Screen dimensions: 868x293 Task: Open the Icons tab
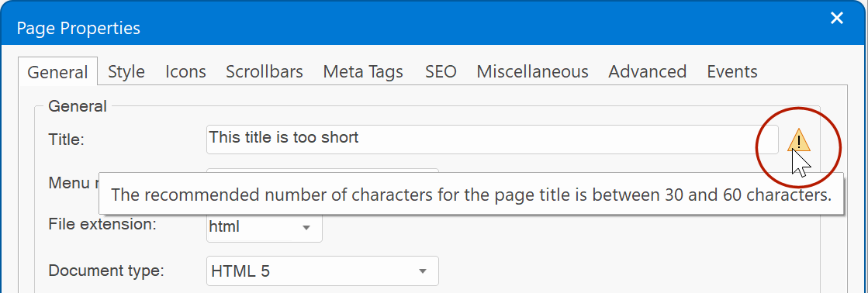185,71
